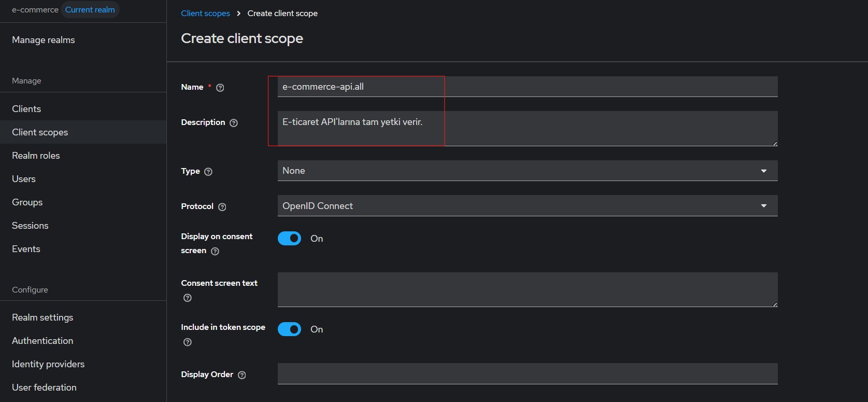The height and width of the screenshot is (402, 868).
Task: Click the Display Order input field
Action: click(527, 373)
